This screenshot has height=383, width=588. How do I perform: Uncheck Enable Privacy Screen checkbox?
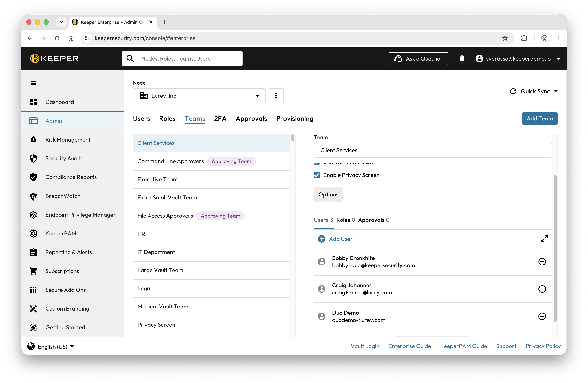pos(317,175)
